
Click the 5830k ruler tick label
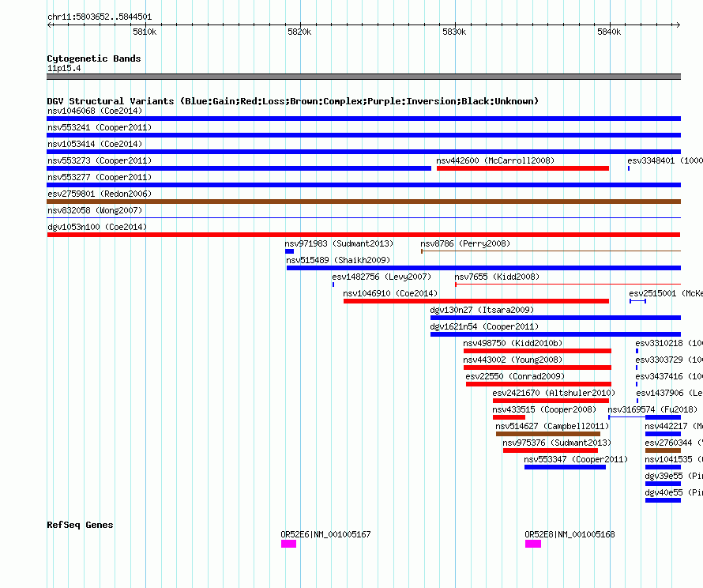point(454,32)
